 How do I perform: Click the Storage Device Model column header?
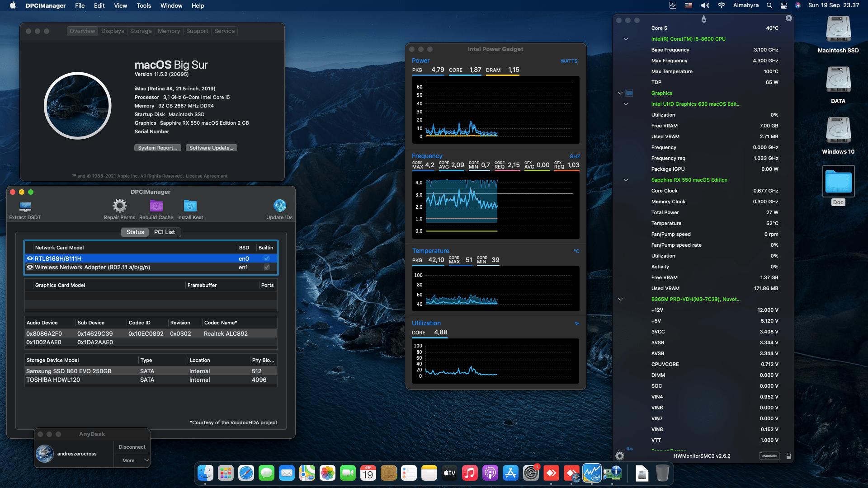pyautogui.click(x=81, y=360)
